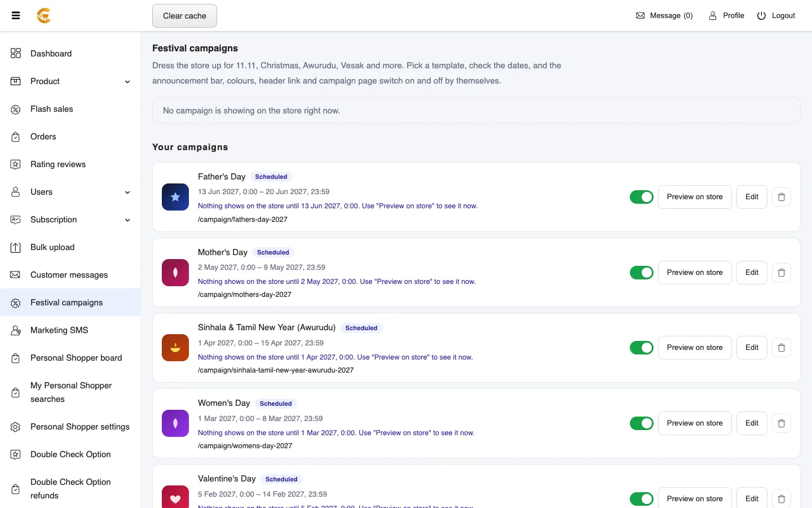Switch off the Women's Day campaign toggle
The height and width of the screenshot is (508, 812).
tap(642, 423)
